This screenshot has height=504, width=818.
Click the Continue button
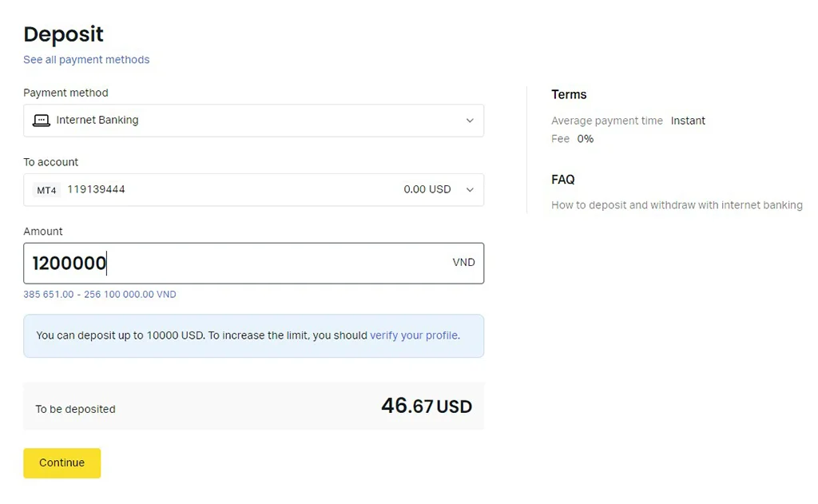[x=62, y=462]
